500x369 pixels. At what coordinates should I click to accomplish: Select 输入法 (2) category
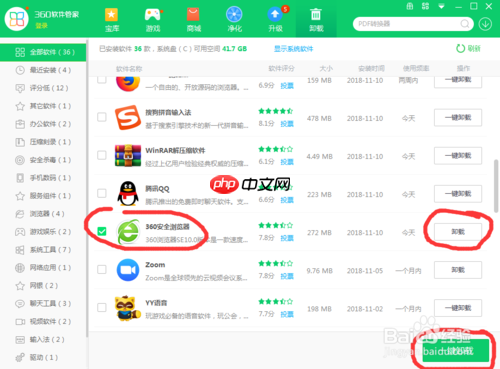point(43,340)
